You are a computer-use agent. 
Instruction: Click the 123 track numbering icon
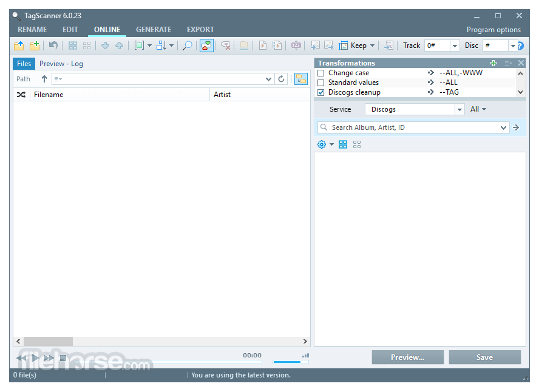pos(296,46)
